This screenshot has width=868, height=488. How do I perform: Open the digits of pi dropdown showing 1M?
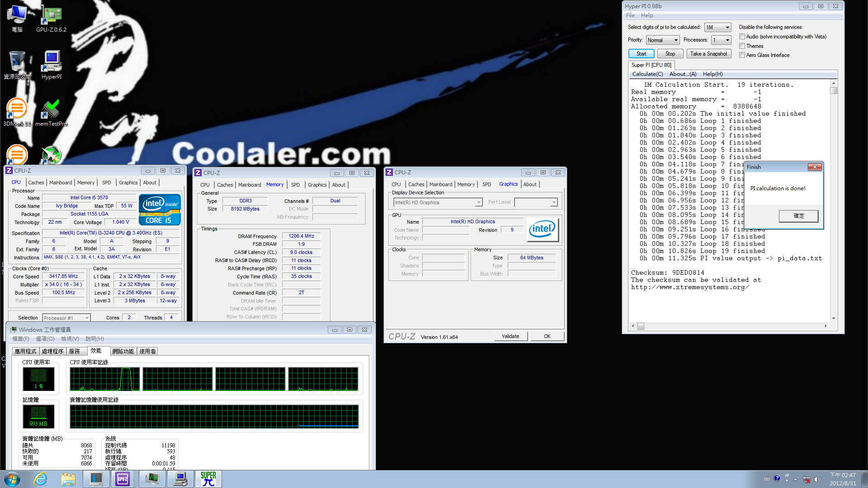pyautogui.click(x=717, y=28)
